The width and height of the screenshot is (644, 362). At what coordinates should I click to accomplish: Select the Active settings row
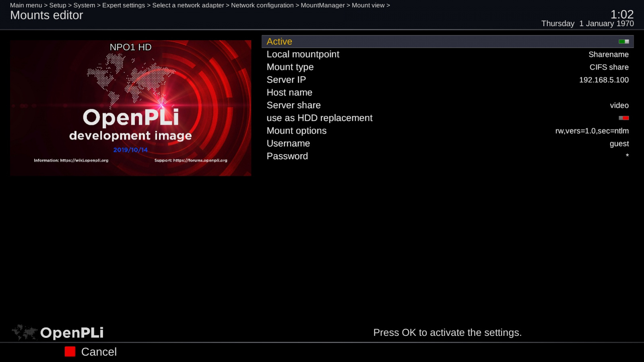click(448, 41)
